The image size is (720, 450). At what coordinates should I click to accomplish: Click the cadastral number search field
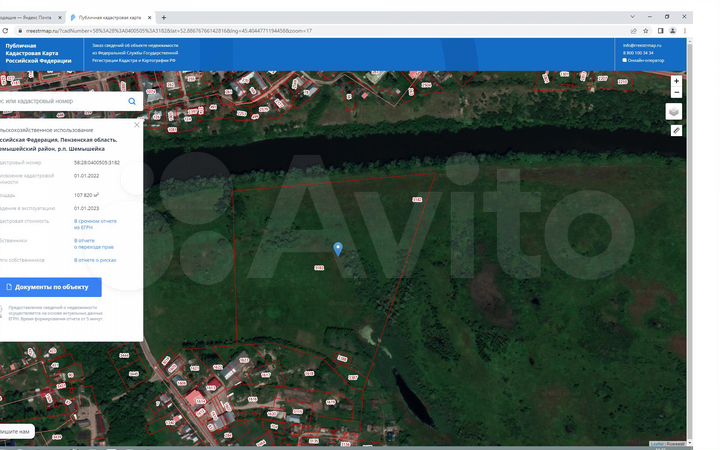pos(60,101)
